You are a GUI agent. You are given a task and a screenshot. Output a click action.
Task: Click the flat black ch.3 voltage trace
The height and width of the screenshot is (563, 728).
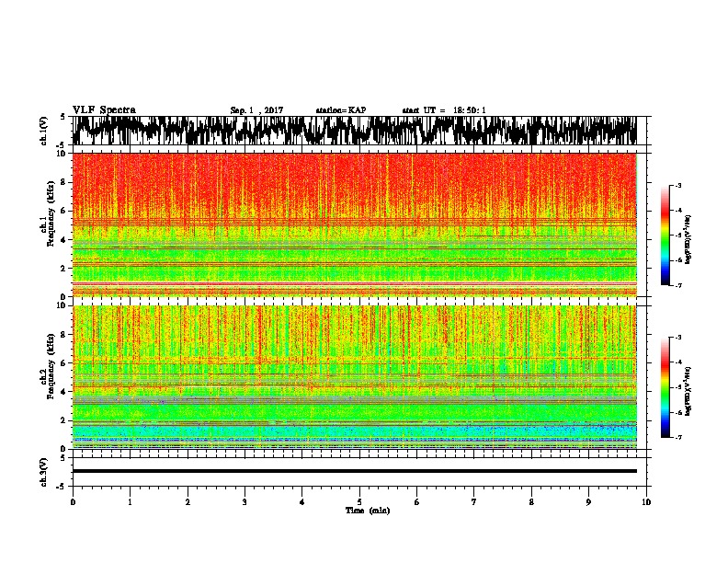(x=354, y=471)
